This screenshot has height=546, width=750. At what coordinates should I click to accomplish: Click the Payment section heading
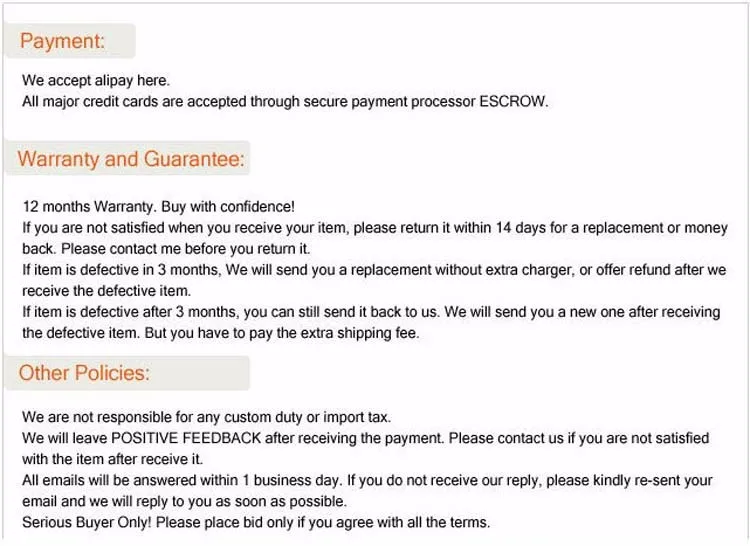coord(62,41)
